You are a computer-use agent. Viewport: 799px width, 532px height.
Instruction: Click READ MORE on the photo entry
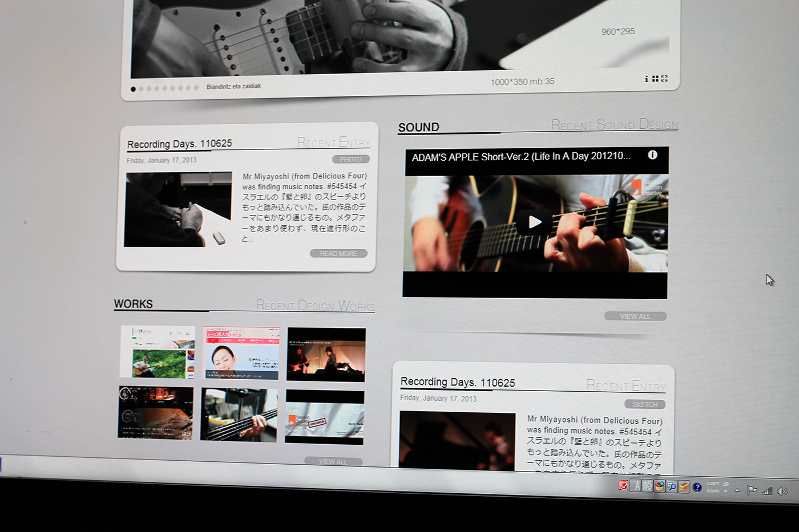tap(338, 253)
